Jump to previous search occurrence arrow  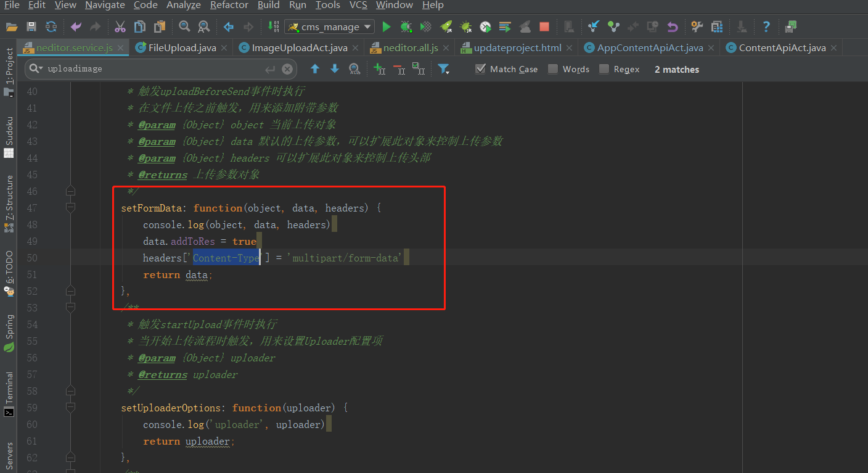pos(315,69)
